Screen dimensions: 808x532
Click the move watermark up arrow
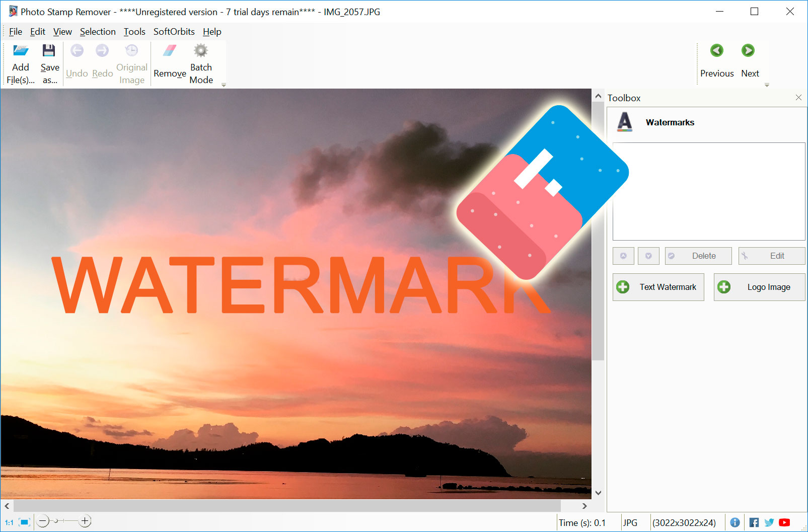623,256
